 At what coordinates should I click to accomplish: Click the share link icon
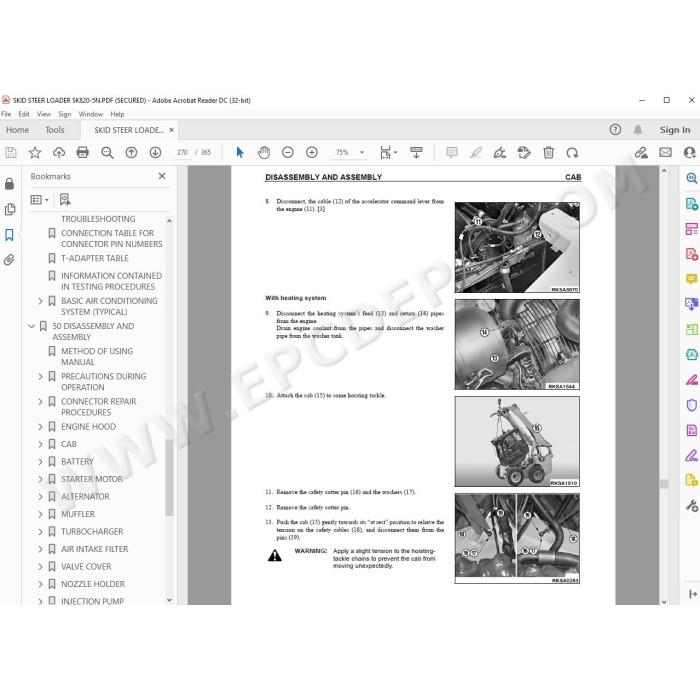(642, 153)
